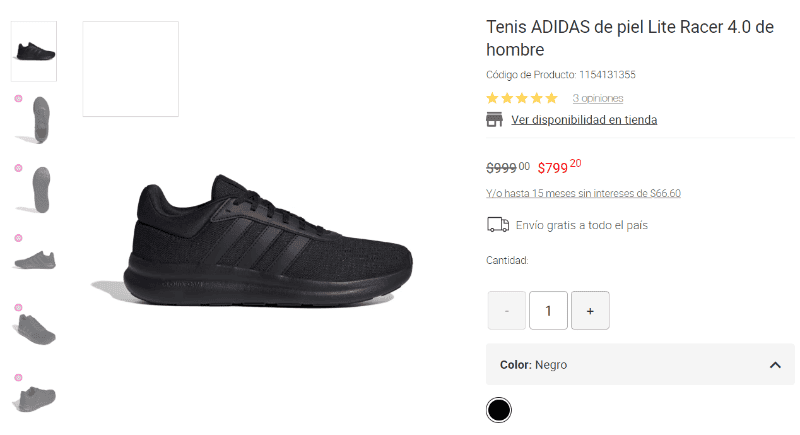Collapse the Color section chevron arrow
The image size is (800, 435).
click(775, 365)
